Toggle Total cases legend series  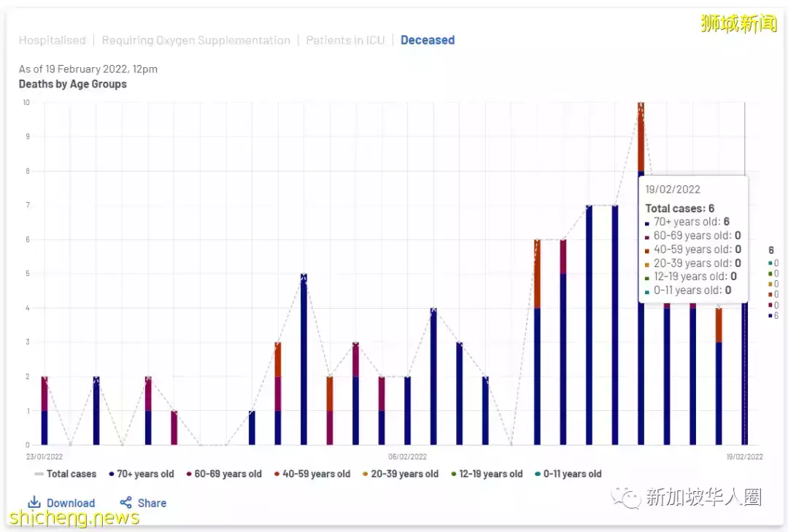point(66,474)
